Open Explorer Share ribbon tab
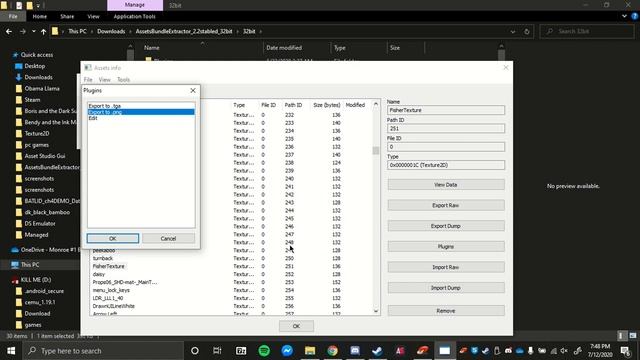Viewport: 640px width, 360px height. click(67, 16)
